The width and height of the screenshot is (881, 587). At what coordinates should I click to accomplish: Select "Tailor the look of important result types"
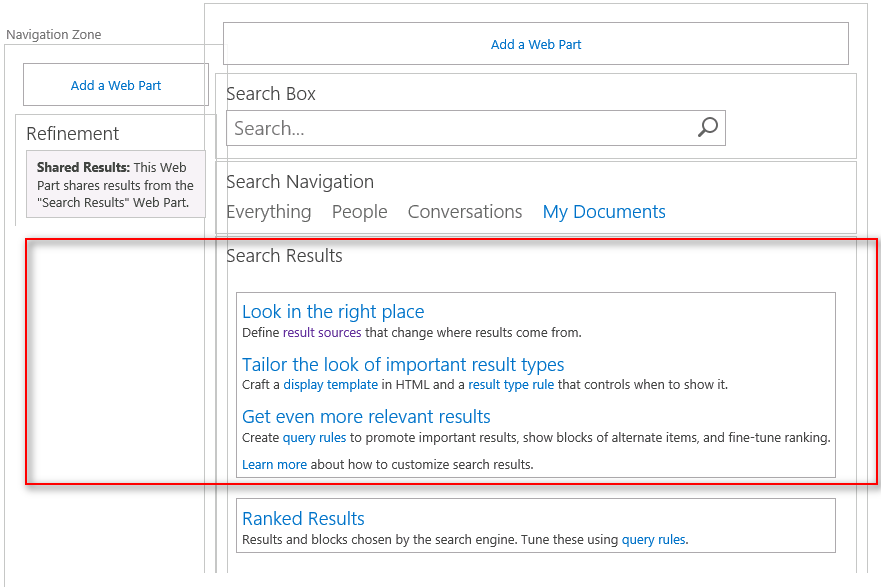(x=403, y=364)
